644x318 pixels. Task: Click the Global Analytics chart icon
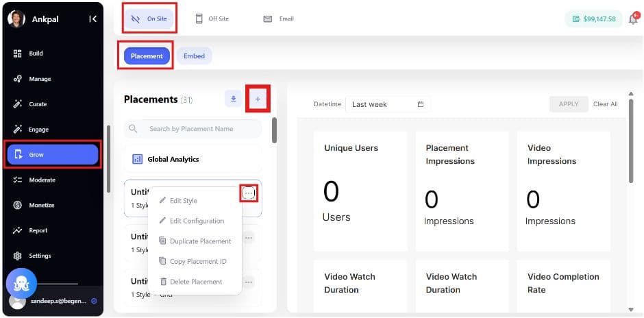coord(137,159)
